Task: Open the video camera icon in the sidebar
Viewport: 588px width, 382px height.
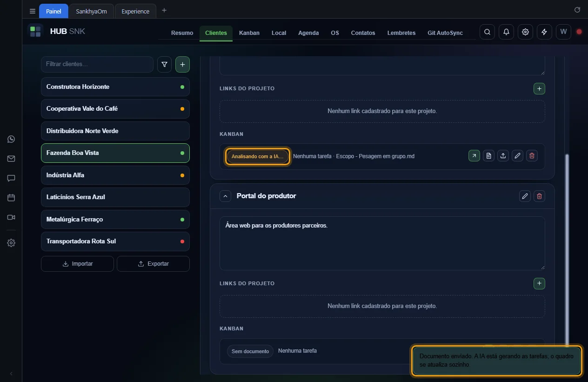Action: click(x=11, y=217)
